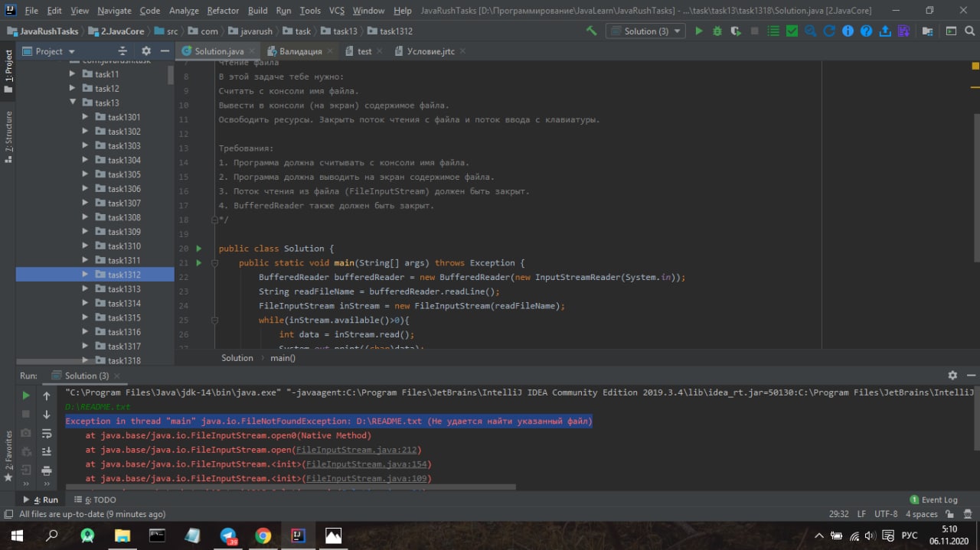Select task1315 in project tree
The width and height of the screenshot is (980, 550).
click(124, 318)
